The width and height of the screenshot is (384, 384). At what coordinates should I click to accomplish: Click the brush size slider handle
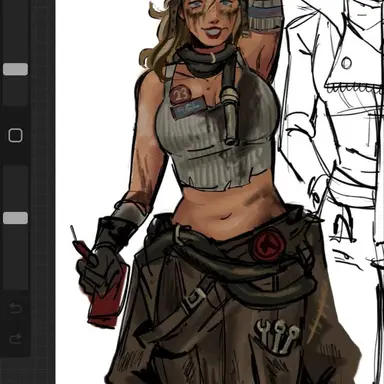pyautogui.click(x=15, y=69)
